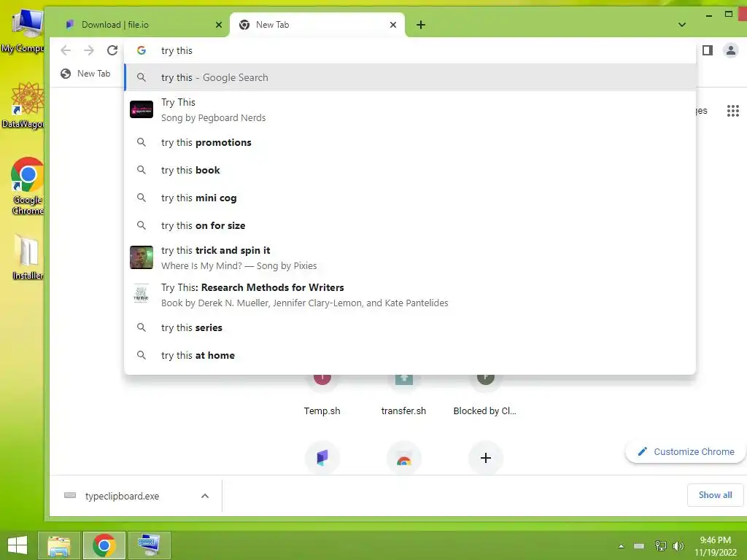Click the taskbar clock showing 9:46 PM
Viewport: 747px width, 560px height.
[715, 545]
